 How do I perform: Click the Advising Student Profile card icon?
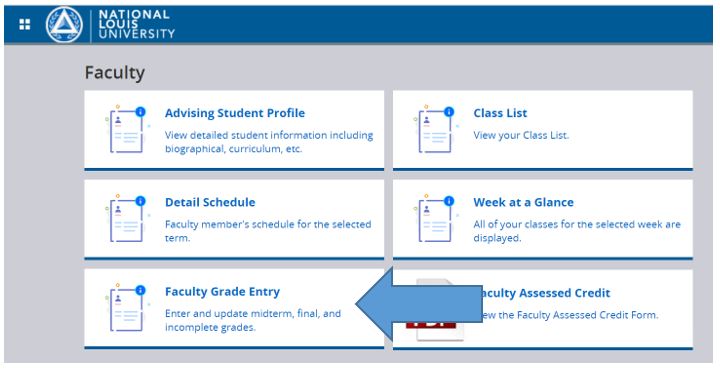(x=127, y=129)
